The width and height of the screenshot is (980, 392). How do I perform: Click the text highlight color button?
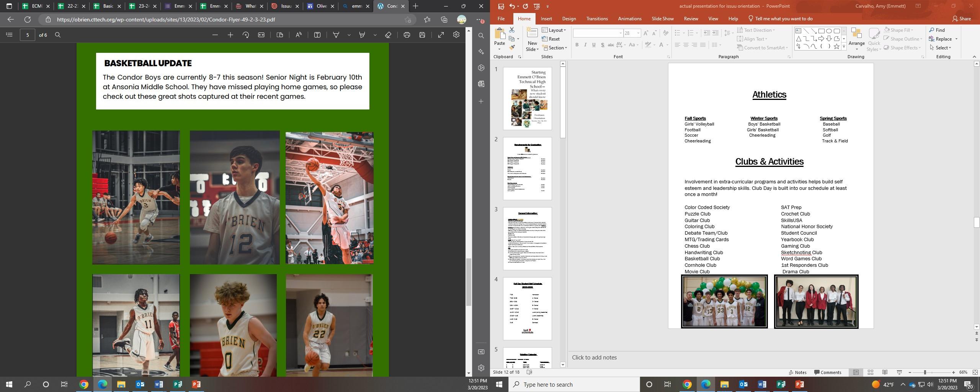648,45
